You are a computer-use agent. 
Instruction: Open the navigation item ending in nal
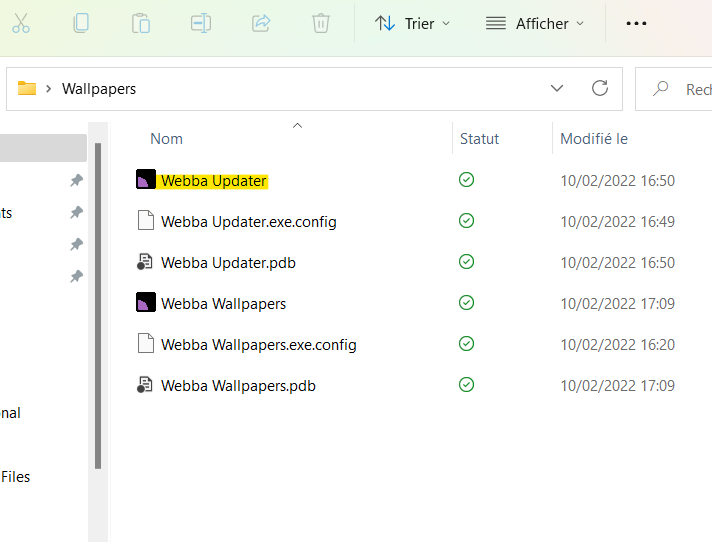(10, 413)
